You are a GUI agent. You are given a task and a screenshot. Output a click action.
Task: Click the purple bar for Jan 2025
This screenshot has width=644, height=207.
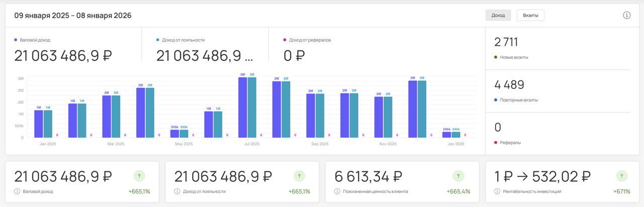click(x=39, y=124)
